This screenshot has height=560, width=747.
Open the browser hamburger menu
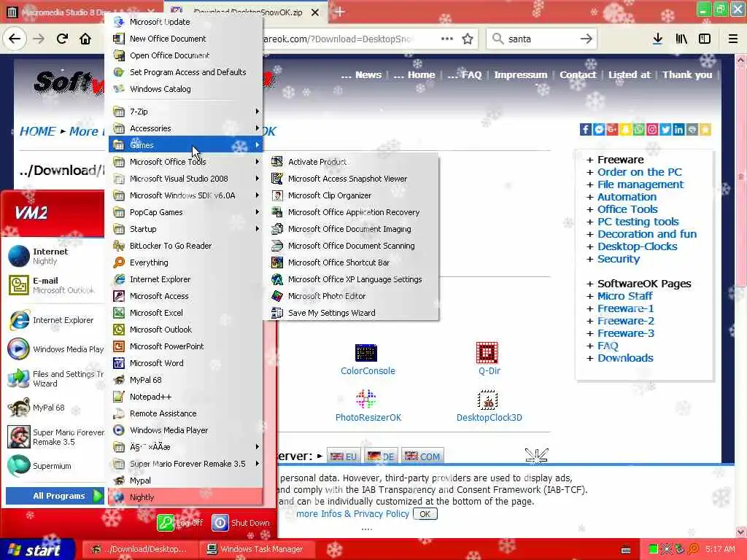(x=732, y=39)
